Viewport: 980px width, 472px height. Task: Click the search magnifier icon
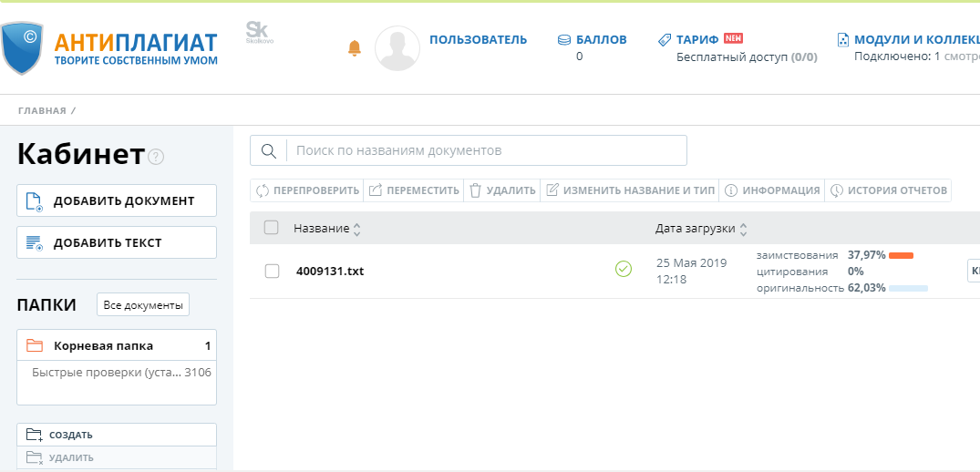269,150
